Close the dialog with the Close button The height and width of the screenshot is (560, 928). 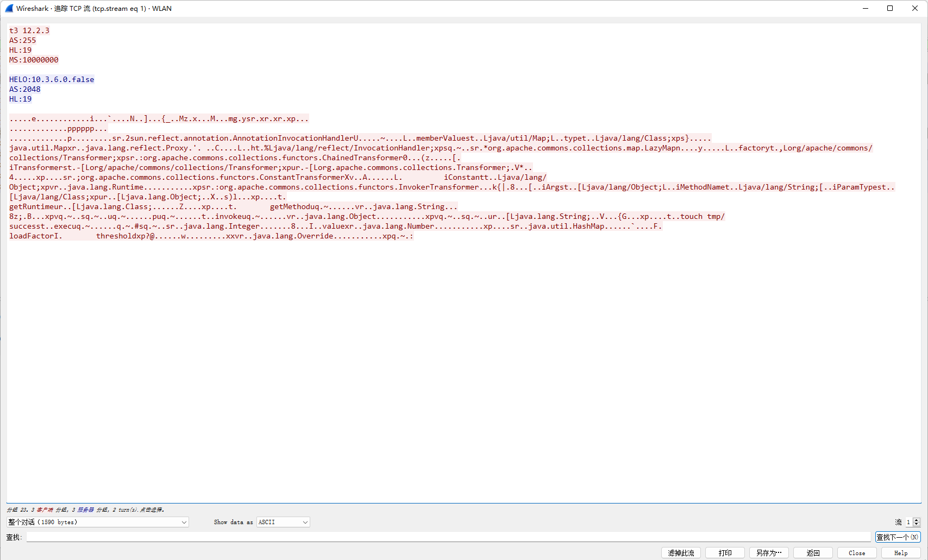[x=857, y=552]
